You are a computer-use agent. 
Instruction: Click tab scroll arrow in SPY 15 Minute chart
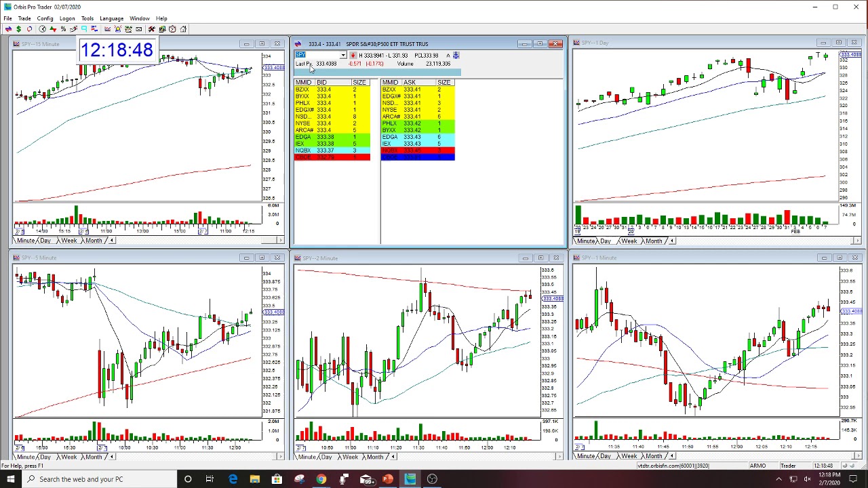(112, 241)
